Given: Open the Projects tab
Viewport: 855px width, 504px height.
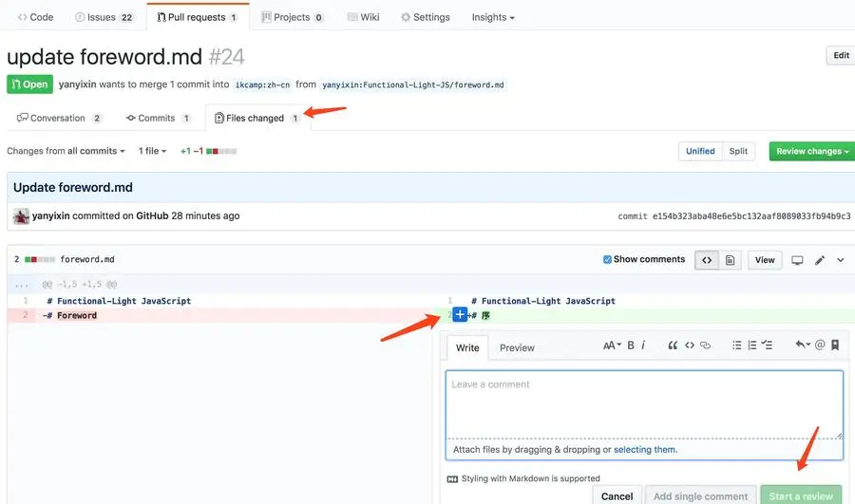Looking at the screenshot, I should 293,17.
